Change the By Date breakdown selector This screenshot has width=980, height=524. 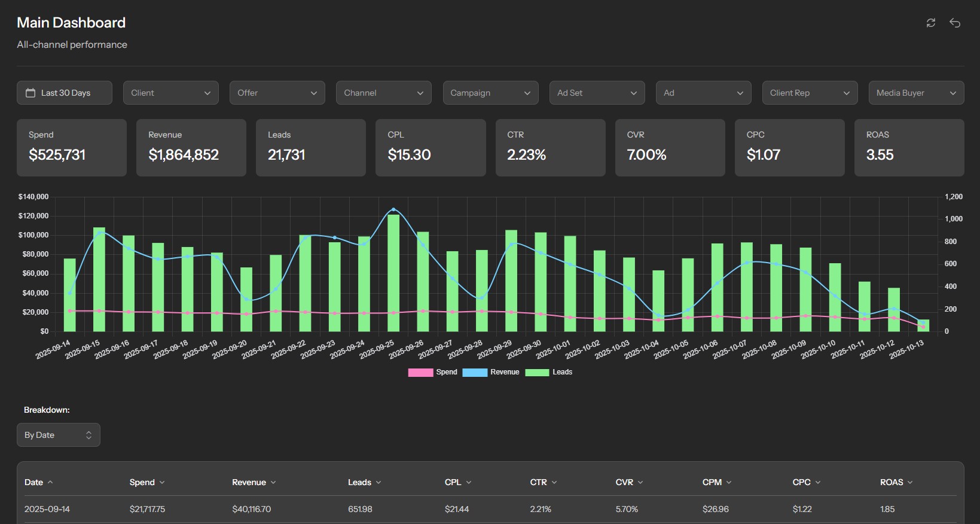pyautogui.click(x=59, y=435)
